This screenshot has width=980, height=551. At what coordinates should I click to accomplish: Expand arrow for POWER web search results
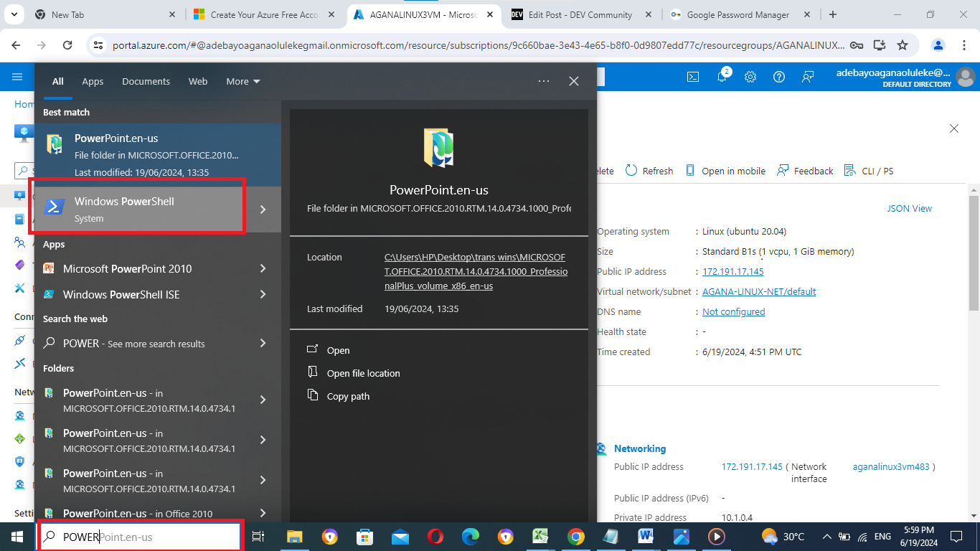click(263, 343)
